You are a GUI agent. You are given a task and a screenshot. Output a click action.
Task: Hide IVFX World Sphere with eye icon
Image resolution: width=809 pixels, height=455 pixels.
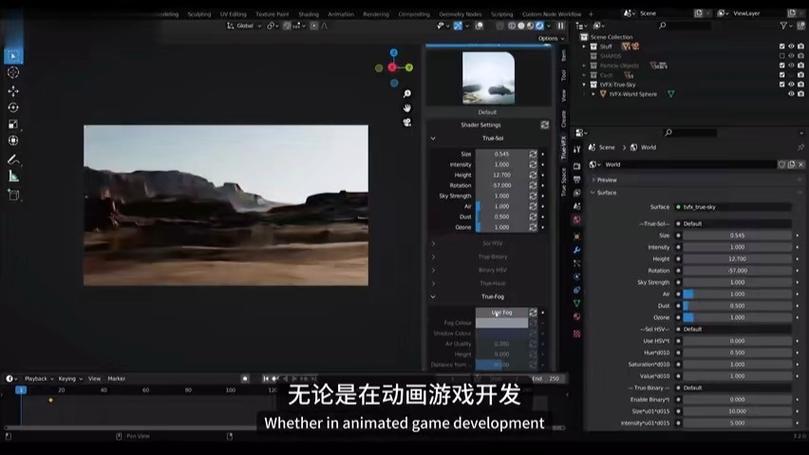pos(791,94)
